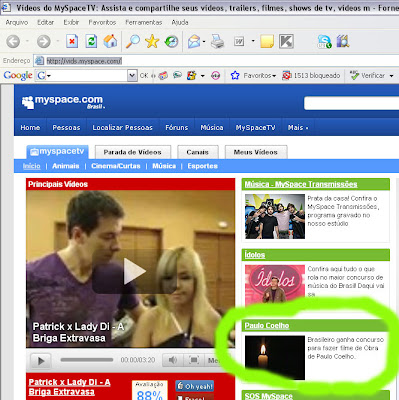Click play button in video control bar
Viewport: 399px width, 400px height.
pyautogui.click(x=41, y=361)
